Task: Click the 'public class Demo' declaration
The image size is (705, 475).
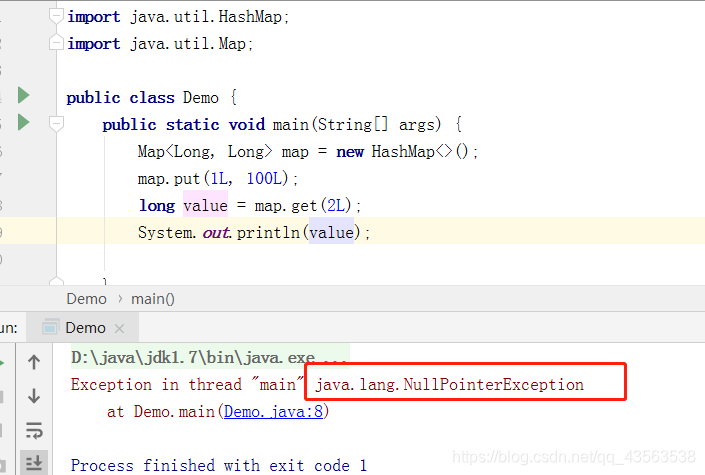Action: (143, 98)
